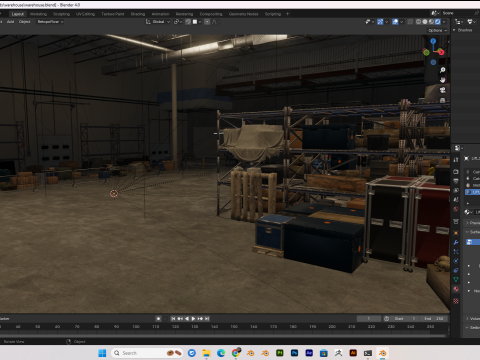Toggle the Show Gizmo button
Image resolution: width=480 pixels, height=360 pixels.
pyautogui.click(x=380, y=22)
